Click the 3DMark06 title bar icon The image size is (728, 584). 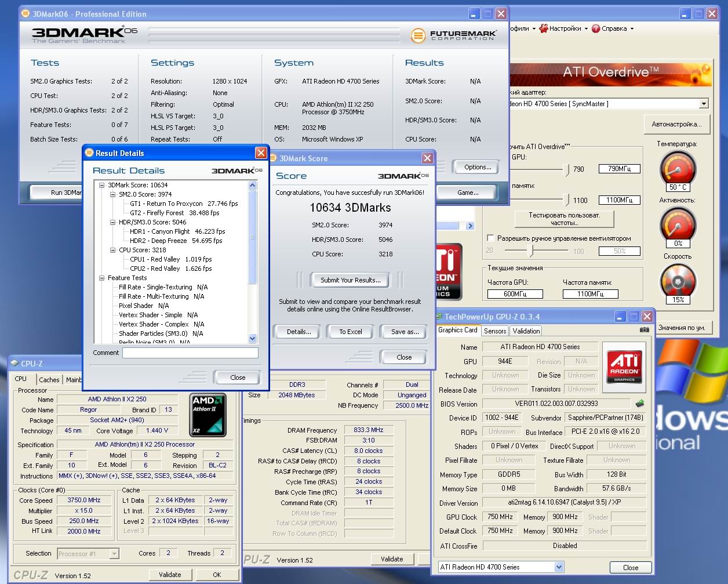(x=26, y=13)
